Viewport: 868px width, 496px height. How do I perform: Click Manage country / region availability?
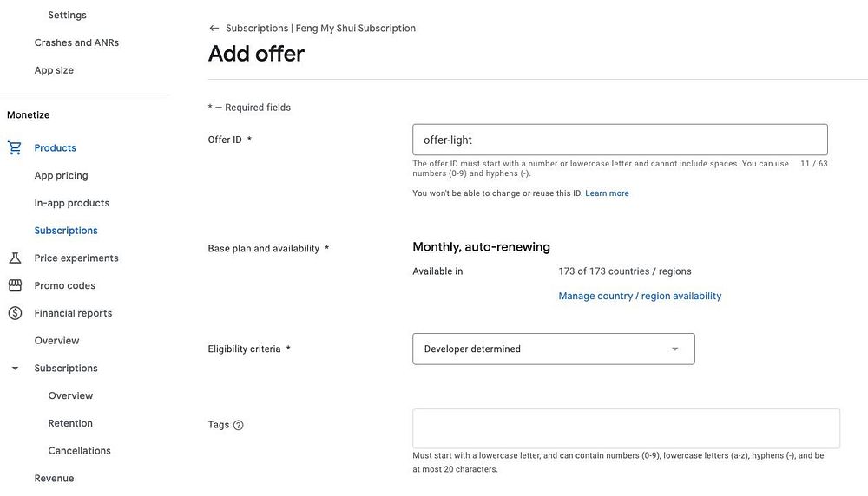pos(640,297)
